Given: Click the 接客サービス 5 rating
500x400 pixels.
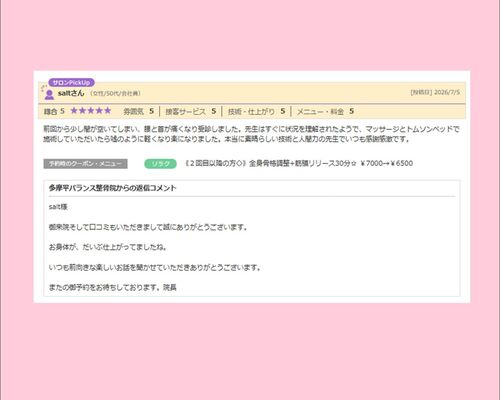Looking at the screenshot, I should click(191, 111).
